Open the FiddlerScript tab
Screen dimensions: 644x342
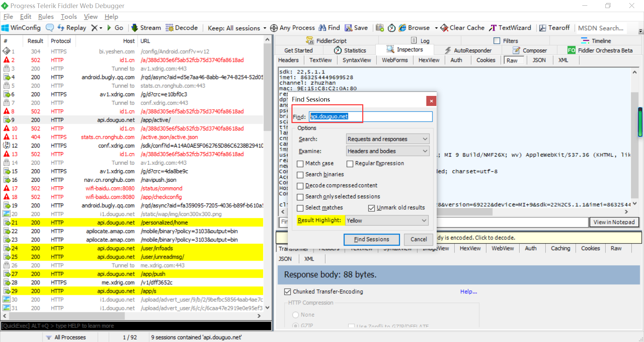(326, 41)
